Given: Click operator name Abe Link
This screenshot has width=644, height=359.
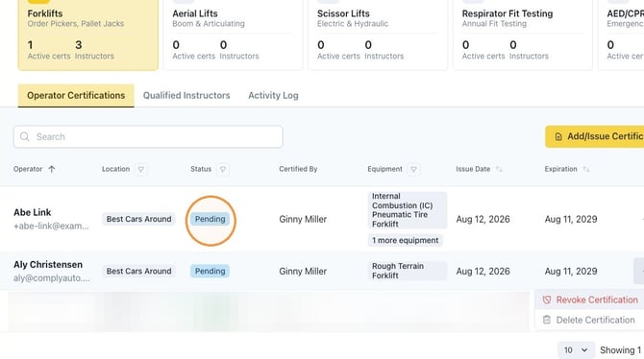Looking at the screenshot, I should tap(33, 212).
